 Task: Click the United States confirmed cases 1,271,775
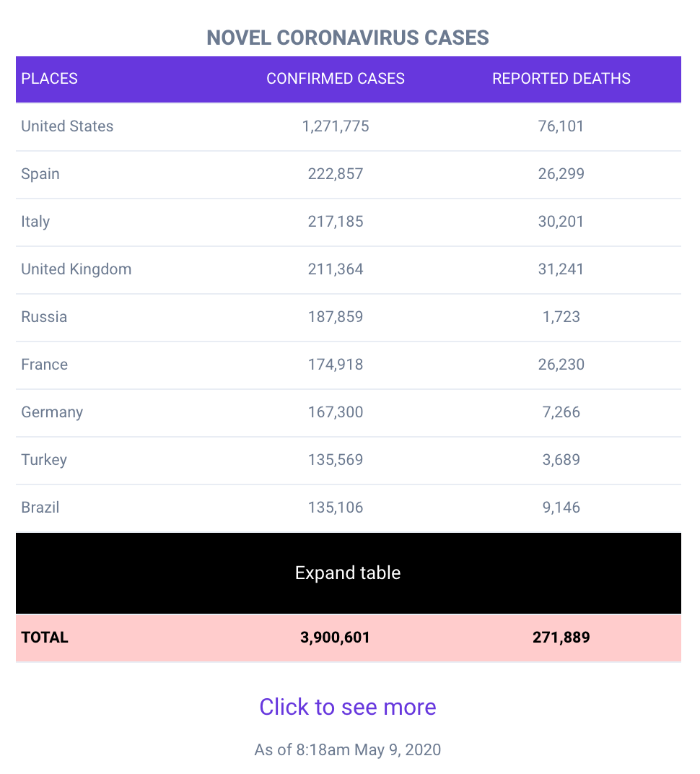point(336,126)
